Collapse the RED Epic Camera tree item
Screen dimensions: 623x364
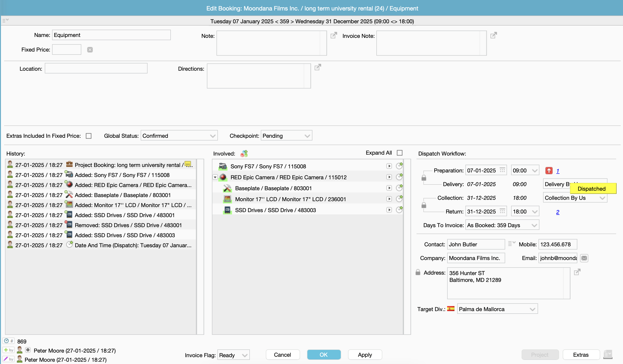click(x=215, y=177)
